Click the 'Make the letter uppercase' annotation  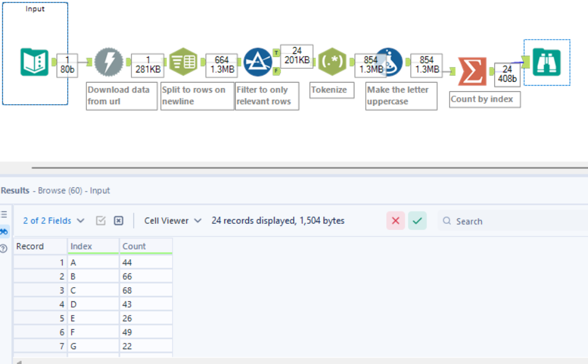401,96
